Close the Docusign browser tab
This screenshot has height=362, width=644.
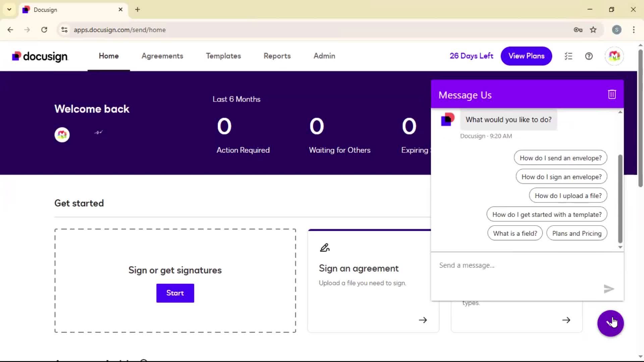[120, 10]
